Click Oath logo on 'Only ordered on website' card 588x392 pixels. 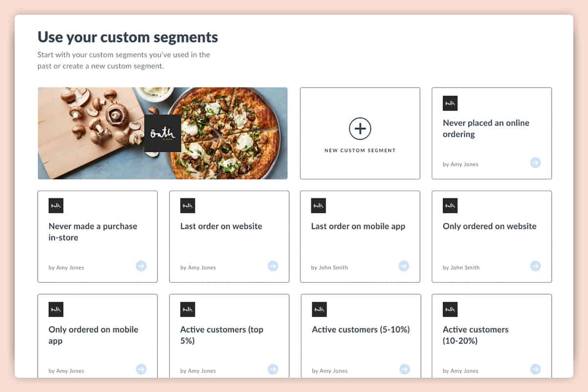point(450,206)
